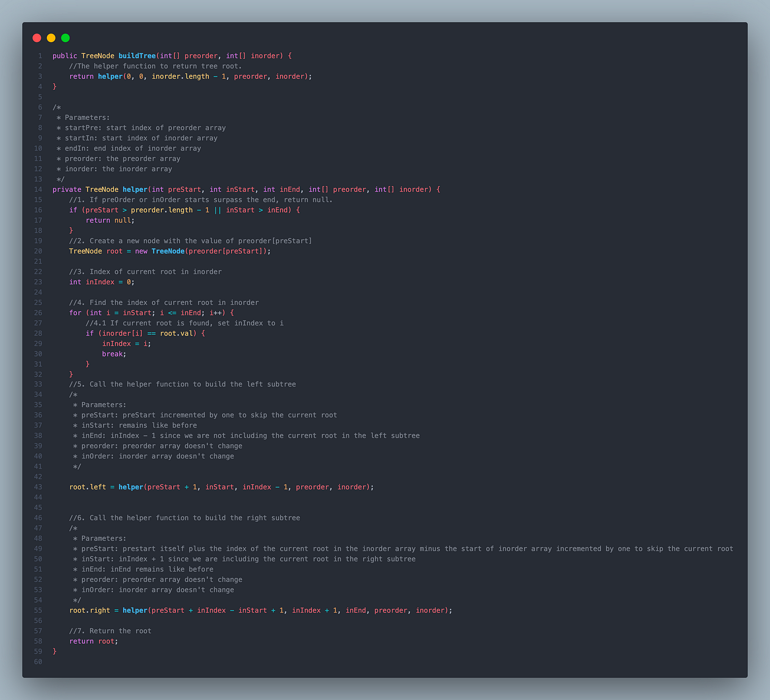Click the helper call on line 3

pos(110,76)
